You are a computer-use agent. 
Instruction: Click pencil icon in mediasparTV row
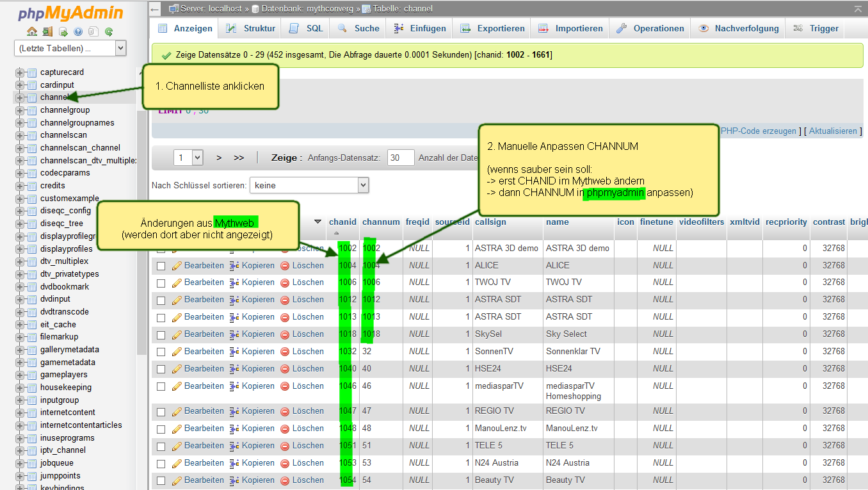click(x=177, y=386)
